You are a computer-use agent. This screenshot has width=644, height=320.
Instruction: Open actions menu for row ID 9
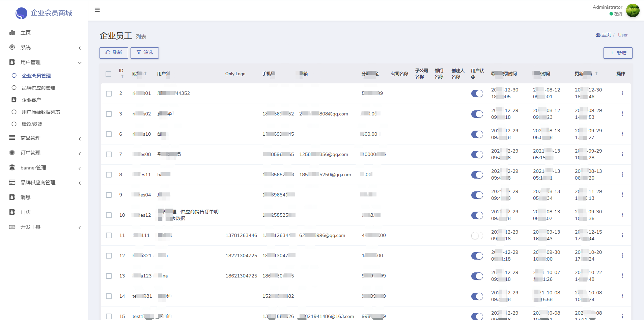(x=622, y=195)
